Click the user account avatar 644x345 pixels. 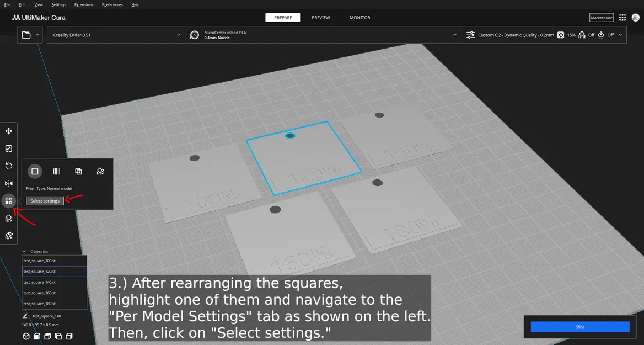pyautogui.click(x=635, y=18)
